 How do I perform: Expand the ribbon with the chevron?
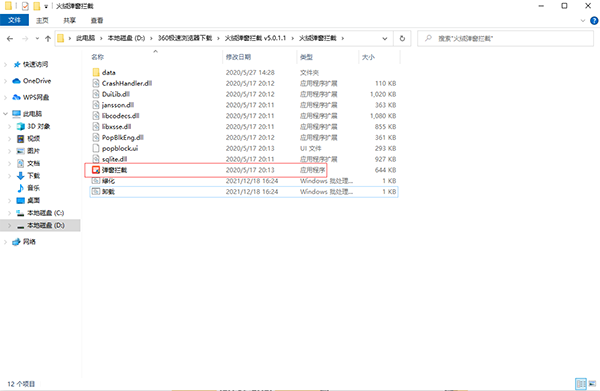[x=583, y=21]
